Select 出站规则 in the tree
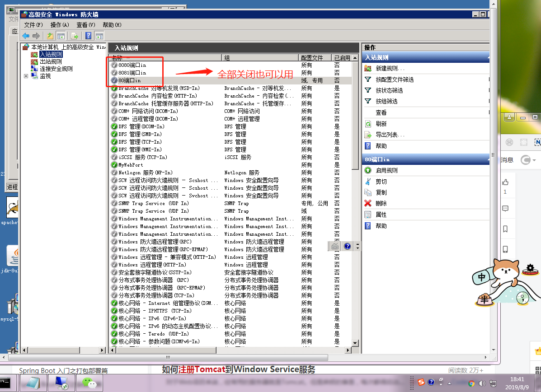The image size is (541, 392). [51, 61]
